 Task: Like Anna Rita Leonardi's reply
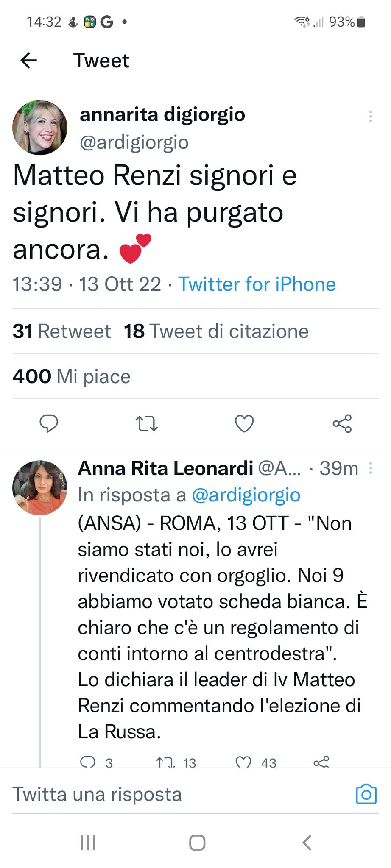[244, 762]
